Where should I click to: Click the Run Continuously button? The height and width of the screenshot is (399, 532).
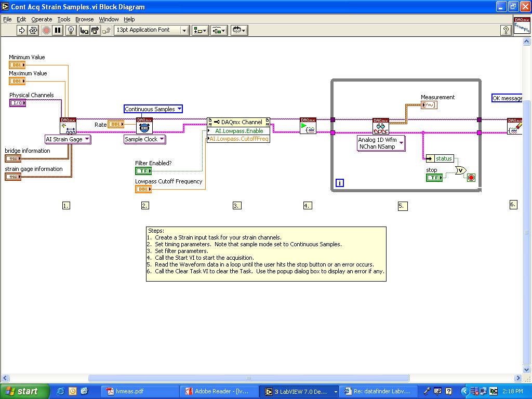point(33,30)
